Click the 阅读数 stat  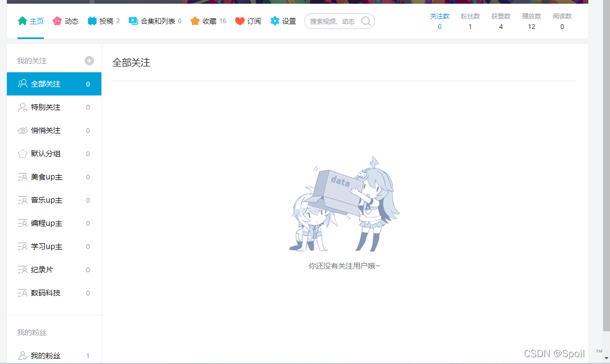562,22
